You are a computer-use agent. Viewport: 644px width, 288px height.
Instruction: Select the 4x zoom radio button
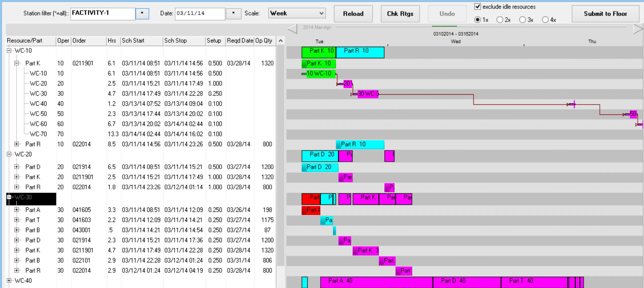tap(545, 20)
